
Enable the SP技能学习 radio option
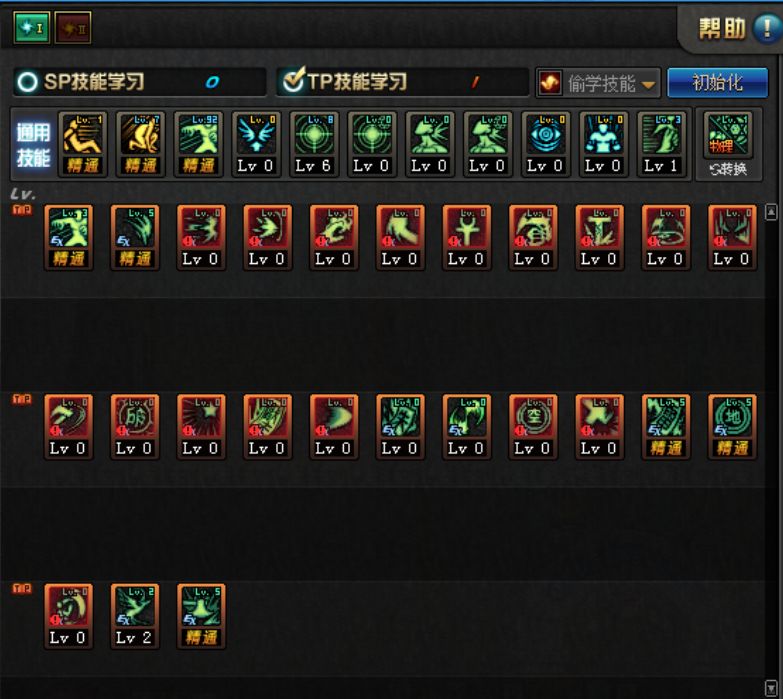[x=27, y=82]
